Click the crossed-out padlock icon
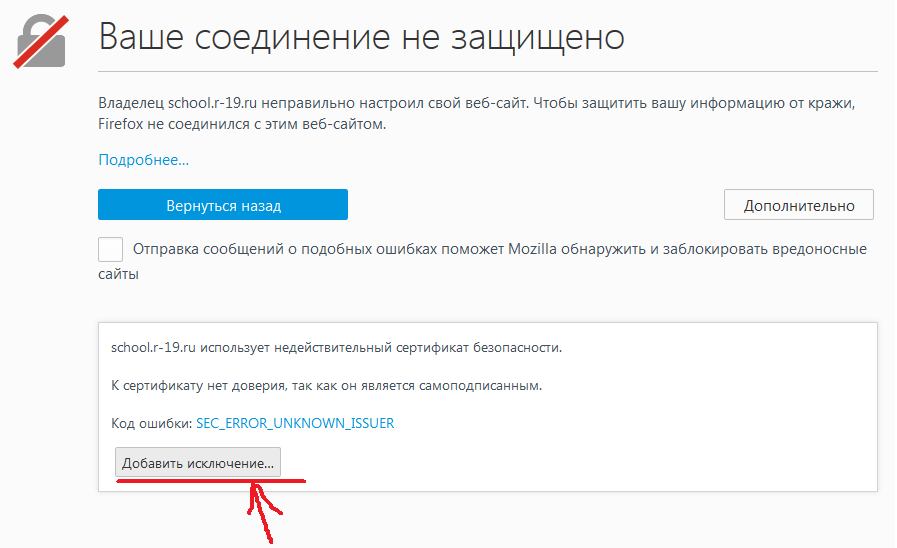Image resolution: width=897 pixels, height=548 pixels. point(41,42)
